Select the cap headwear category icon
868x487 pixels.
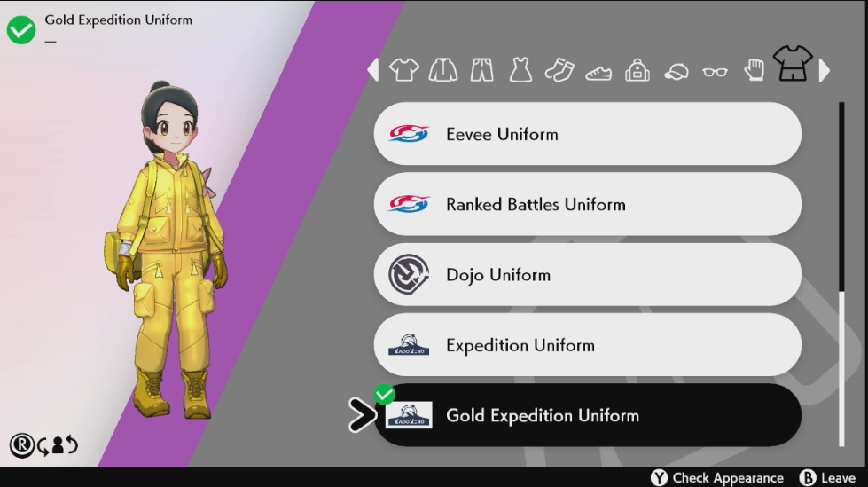pos(676,72)
